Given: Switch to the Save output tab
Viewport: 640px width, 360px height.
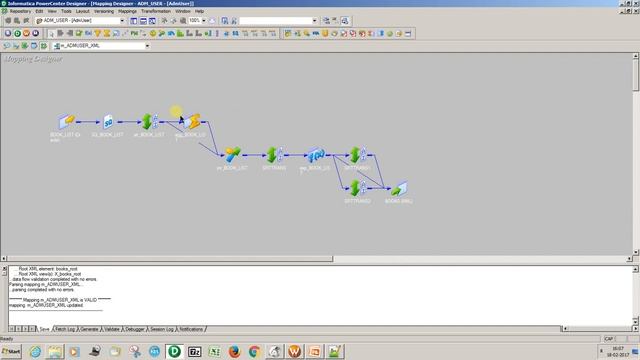Looking at the screenshot, I should pyautogui.click(x=44, y=329).
